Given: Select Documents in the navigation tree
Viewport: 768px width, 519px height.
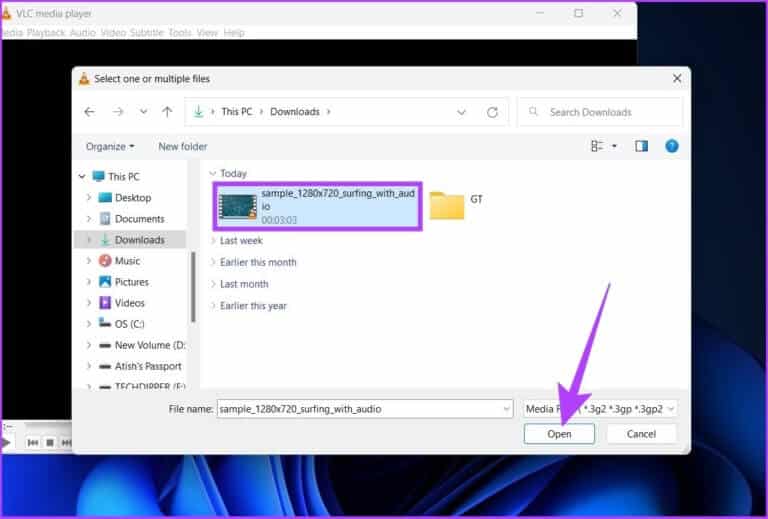Looking at the screenshot, I should tap(139, 219).
